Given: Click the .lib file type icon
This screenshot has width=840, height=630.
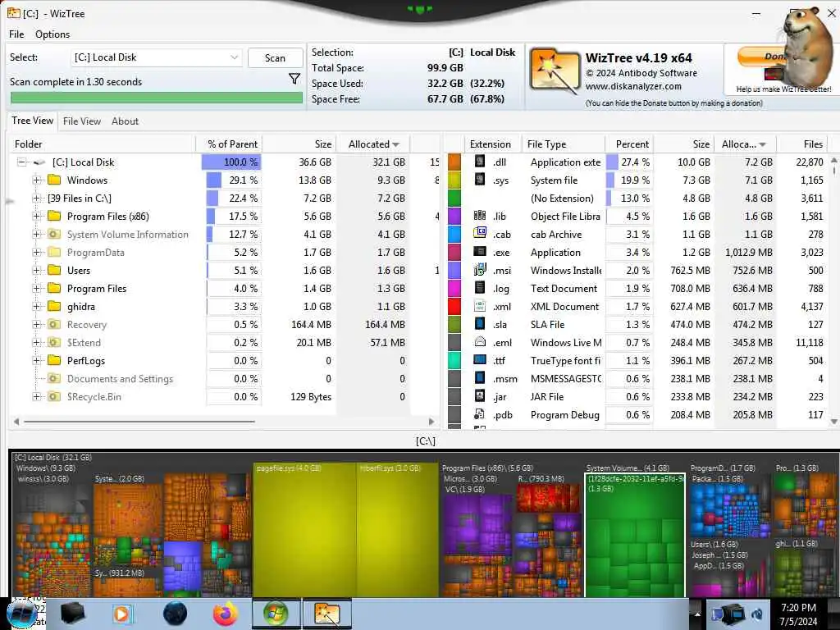Looking at the screenshot, I should [x=480, y=216].
